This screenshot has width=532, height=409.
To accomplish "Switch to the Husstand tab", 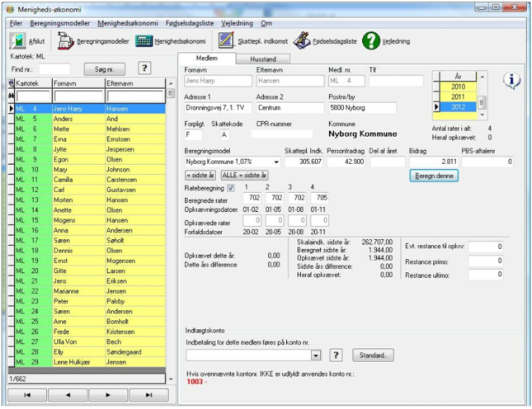I will click(263, 59).
